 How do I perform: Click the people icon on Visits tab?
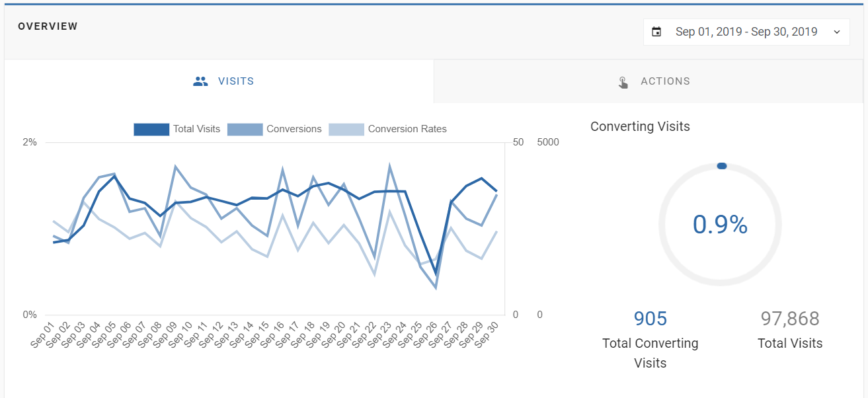(200, 81)
